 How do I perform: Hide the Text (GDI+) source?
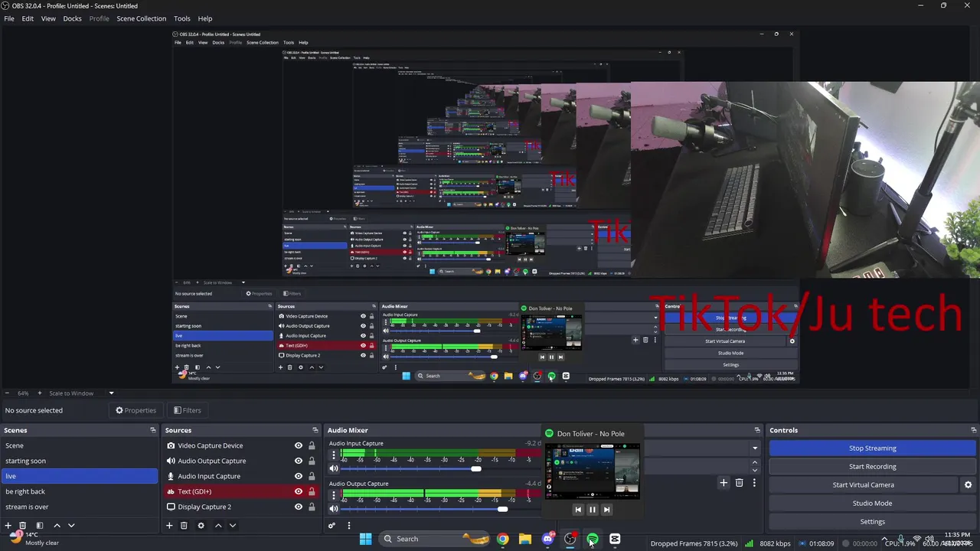click(x=299, y=491)
